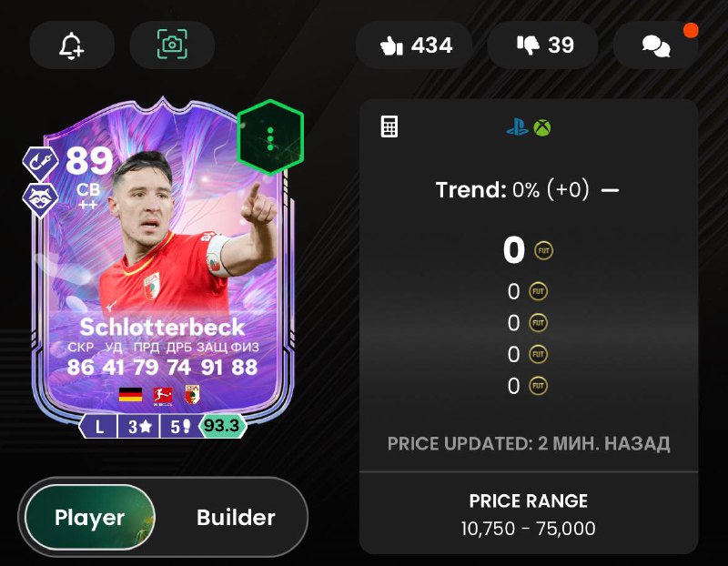The height and width of the screenshot is (566, 728).
Task: Select the Xbox platform icon
Action: tap(541, 127)
